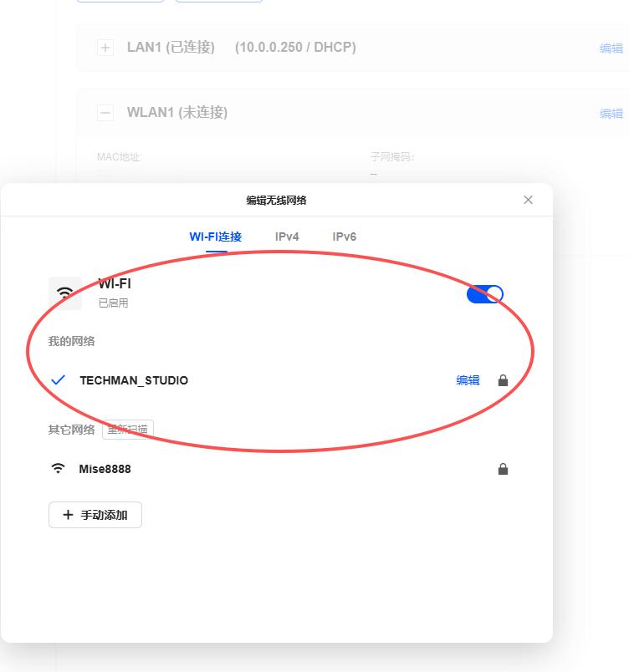This screenshot has width=629, height=672.
Task: Click the 我的网络 section label
Action: tap(71, 341)
